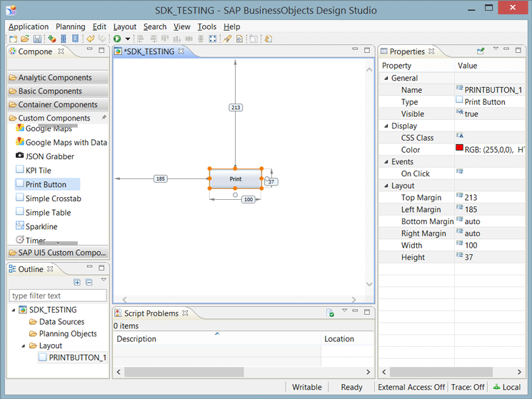Select the Simple Crosstab component
The image size is (532, 399).
pyautogui.click(x=49, y=198)
